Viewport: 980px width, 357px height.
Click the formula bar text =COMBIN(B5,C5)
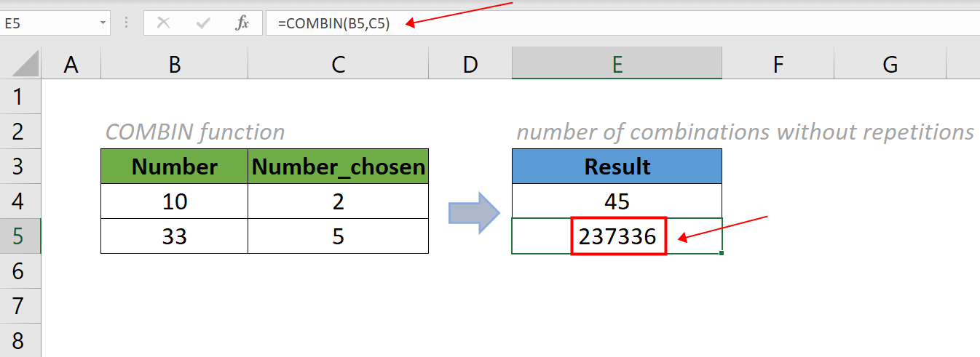pyautogui.click(x=333, y=23)
